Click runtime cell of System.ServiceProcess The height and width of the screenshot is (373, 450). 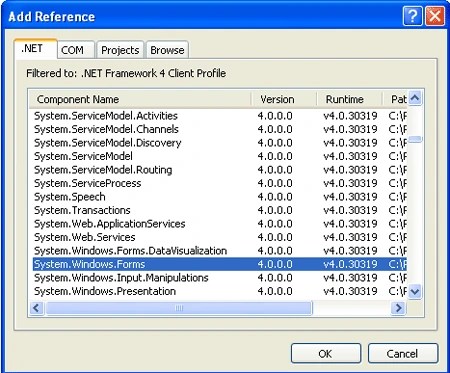point(350,183)
